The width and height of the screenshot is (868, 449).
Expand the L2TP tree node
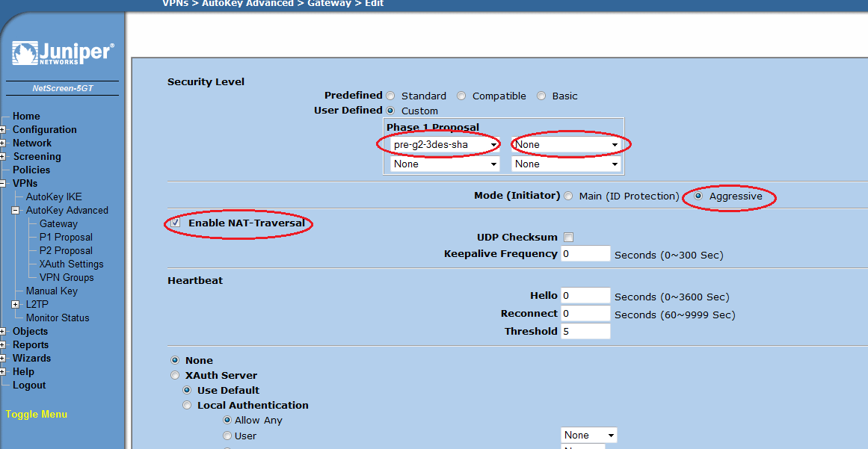16,305
